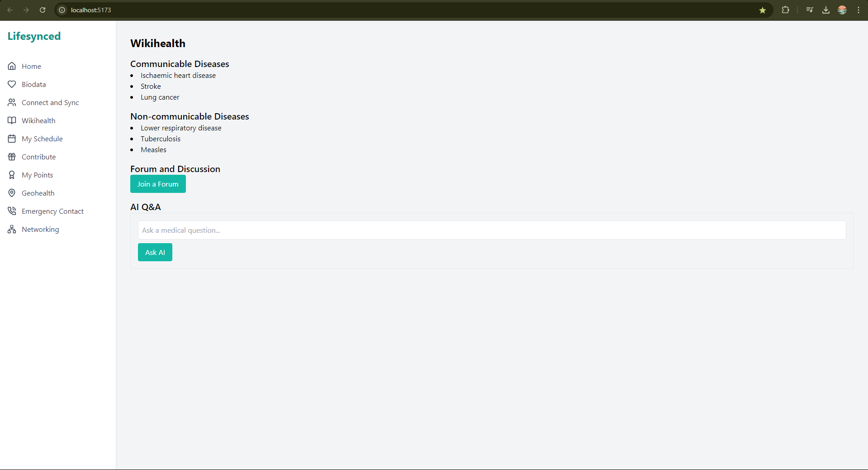Click the Home house icon in sidebar
This screenshot has height=470, width=868.
[12, 66]
